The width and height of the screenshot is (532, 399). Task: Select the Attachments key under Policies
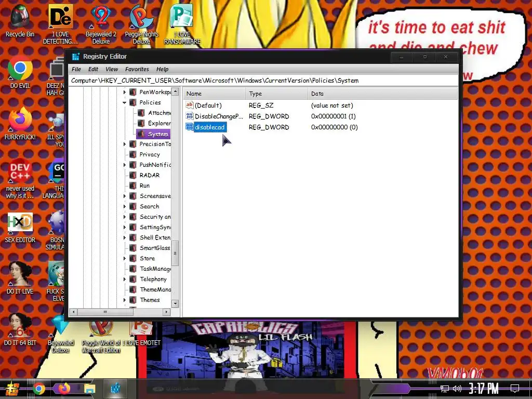pyautogui.click(x=154, y=113)
